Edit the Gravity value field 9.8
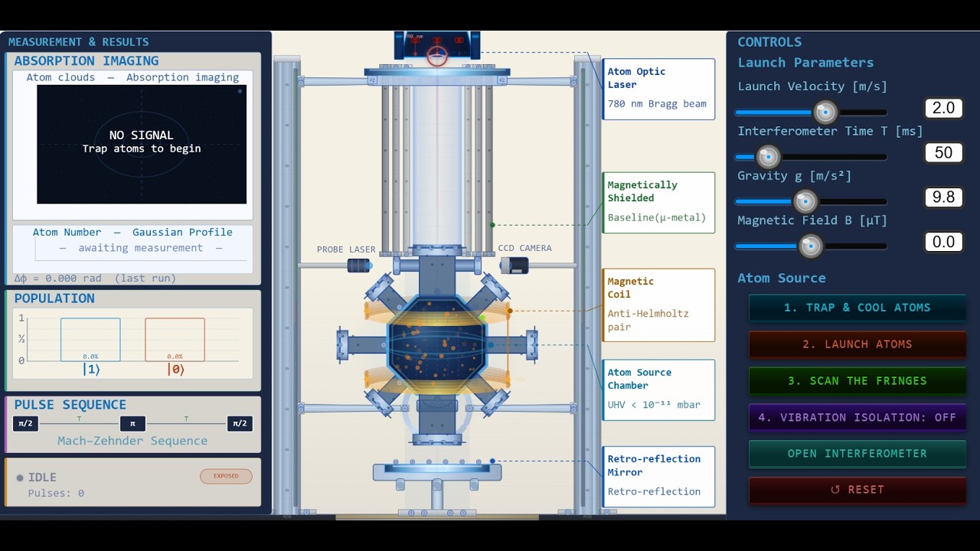 943,197
